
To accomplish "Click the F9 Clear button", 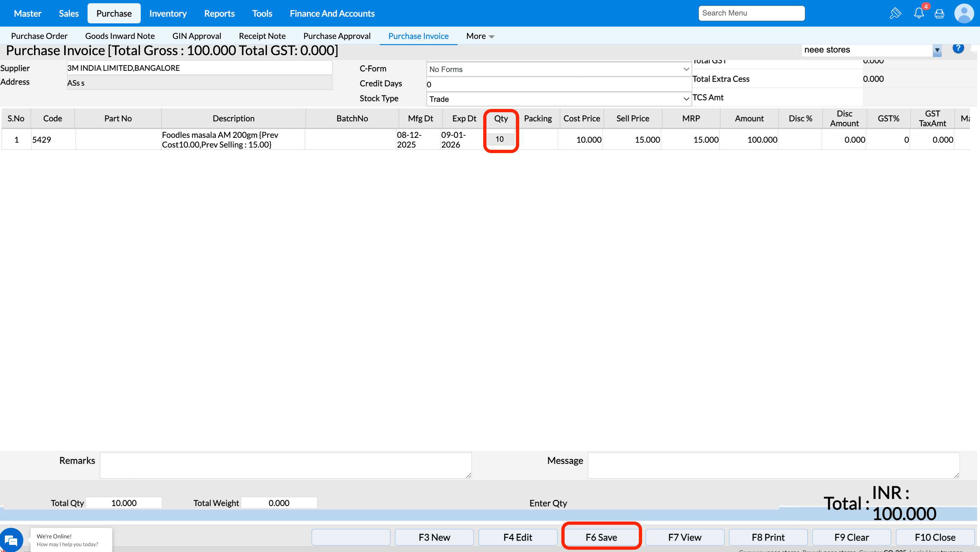I will click(x=851, y=537).
